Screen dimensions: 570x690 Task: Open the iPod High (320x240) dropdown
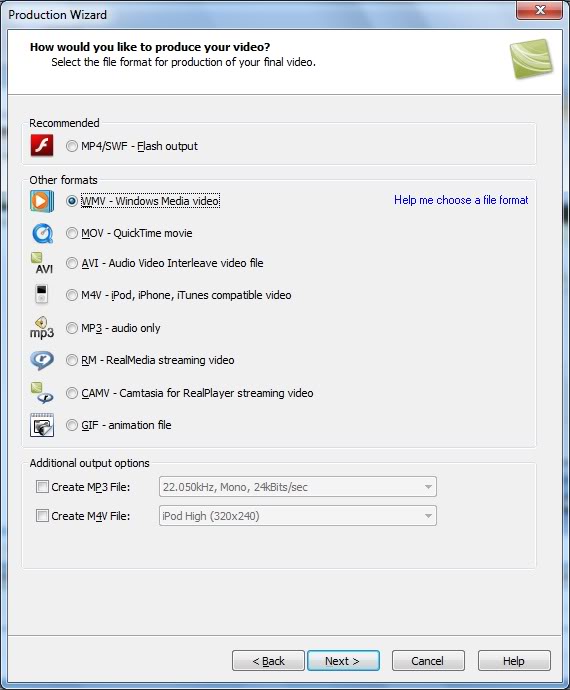coord(298,516)
